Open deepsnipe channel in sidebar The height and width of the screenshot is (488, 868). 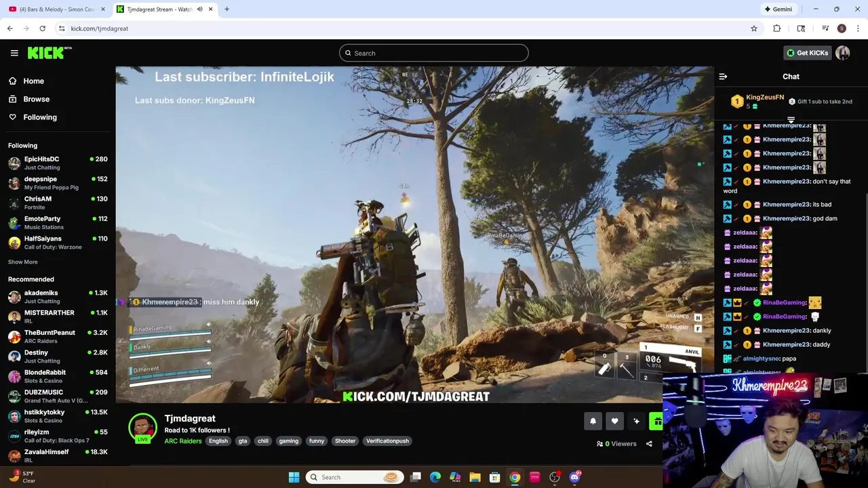[x=58, y=183]
